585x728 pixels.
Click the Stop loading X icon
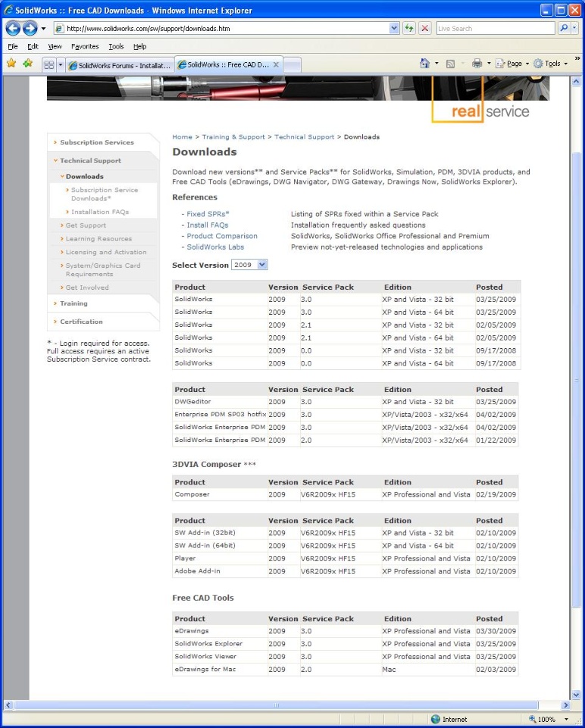tap(424, 28)
